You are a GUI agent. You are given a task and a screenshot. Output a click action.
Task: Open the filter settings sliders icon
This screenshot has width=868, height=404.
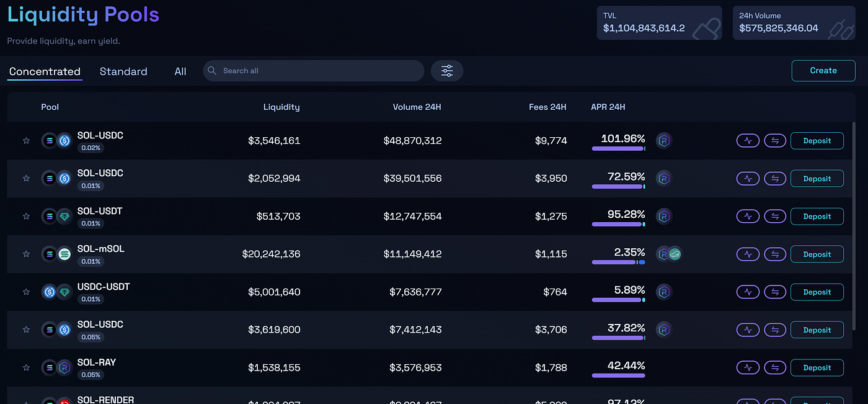(447, 71)
